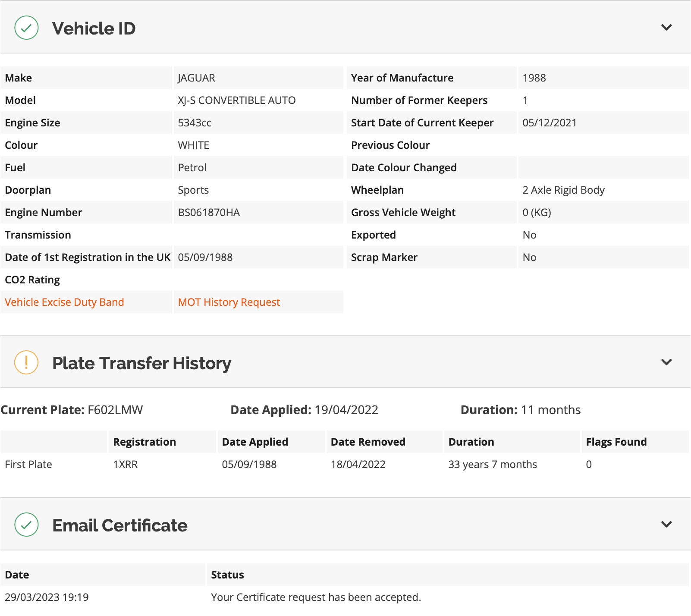Click the Registration column header

(x=144, y=442)
